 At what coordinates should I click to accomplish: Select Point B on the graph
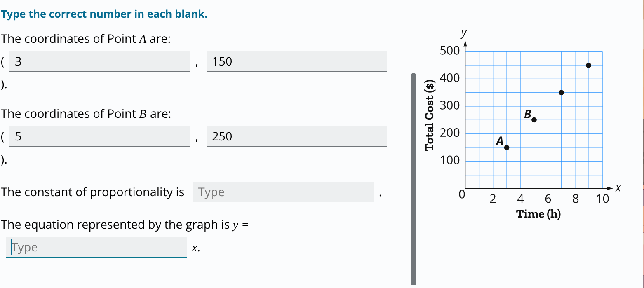click(534, 119)
